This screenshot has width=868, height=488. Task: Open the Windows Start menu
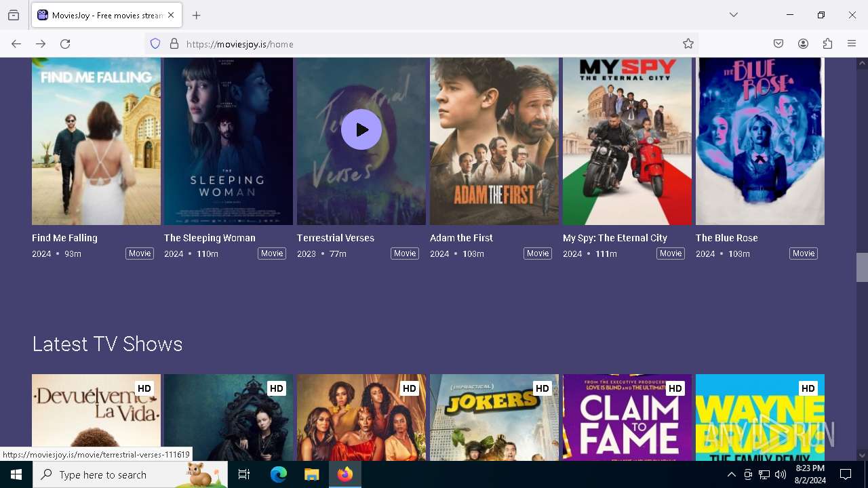[x=16, y=474]
